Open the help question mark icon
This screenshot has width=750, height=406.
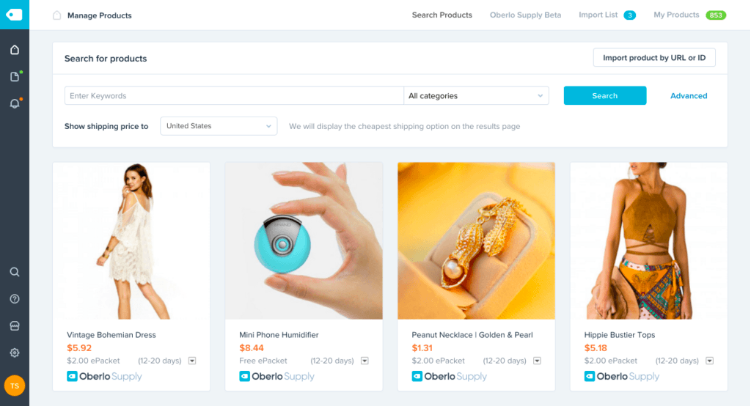point(14,299)
